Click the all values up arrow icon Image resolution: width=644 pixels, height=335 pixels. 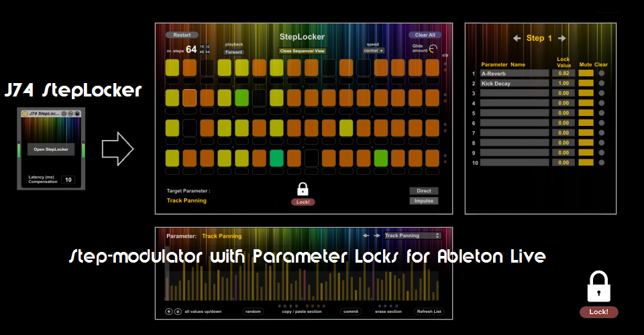click(169, 312)
